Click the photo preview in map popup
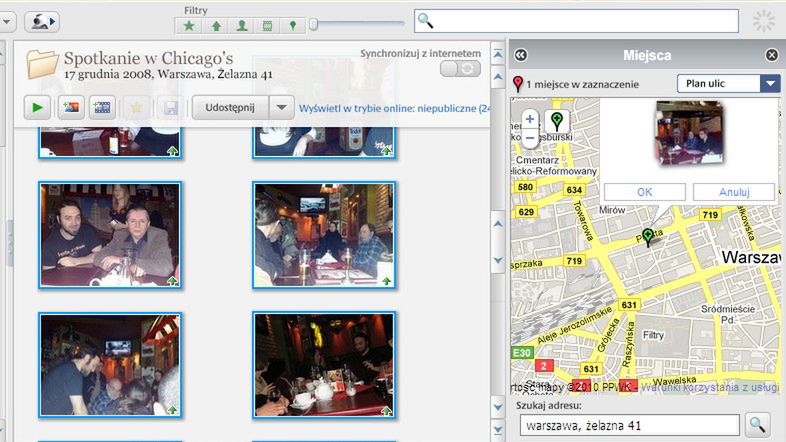The height and width of the screenshot is (442, 786). pos(690,132)
